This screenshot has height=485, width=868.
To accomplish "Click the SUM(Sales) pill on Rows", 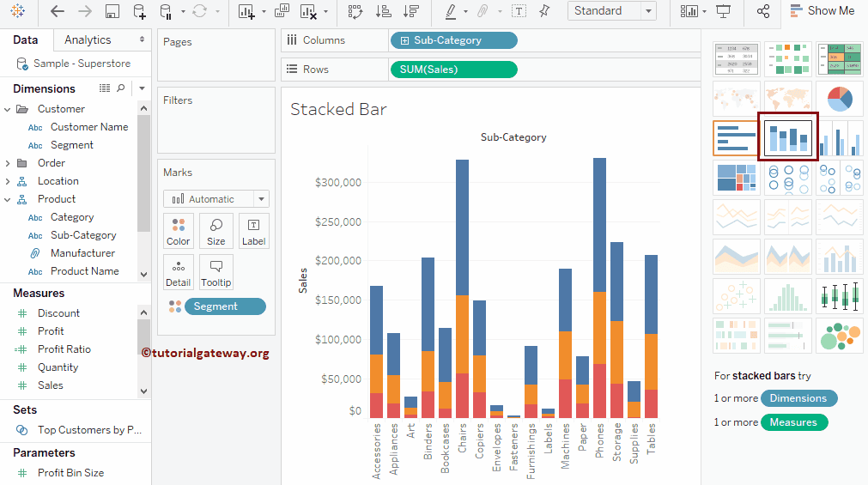I will (453, 70).
